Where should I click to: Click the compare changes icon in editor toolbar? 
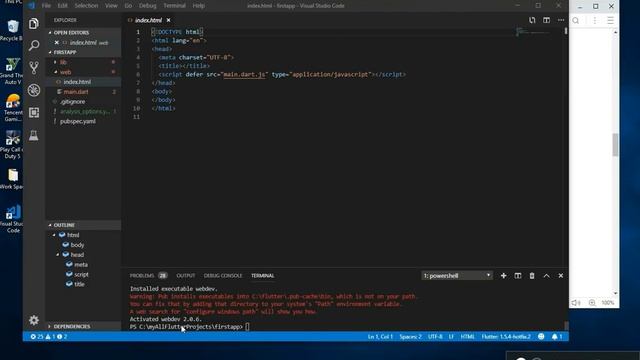click(x=532, y=20)
